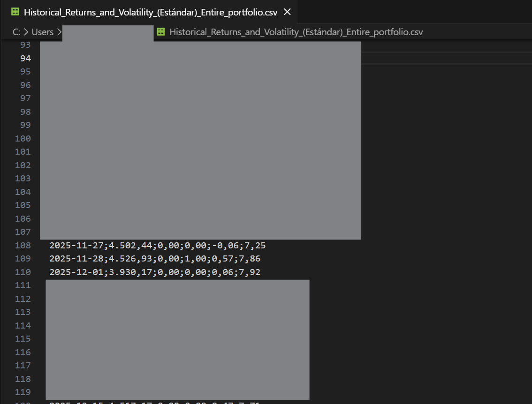The height and width of the screenshot is (404, 532).
Task: Click the CSV file icon in the editor tab
Action: click(15, 12)
